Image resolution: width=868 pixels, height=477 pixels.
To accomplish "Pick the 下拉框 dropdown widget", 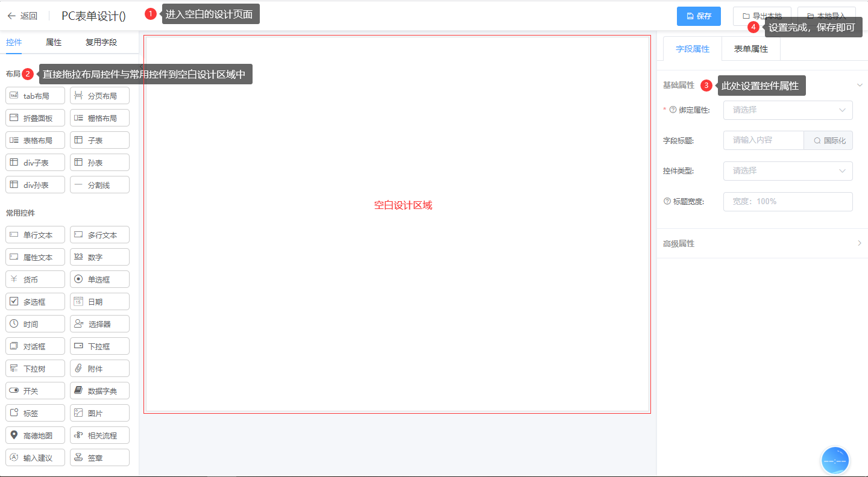I will click(100, 346).
